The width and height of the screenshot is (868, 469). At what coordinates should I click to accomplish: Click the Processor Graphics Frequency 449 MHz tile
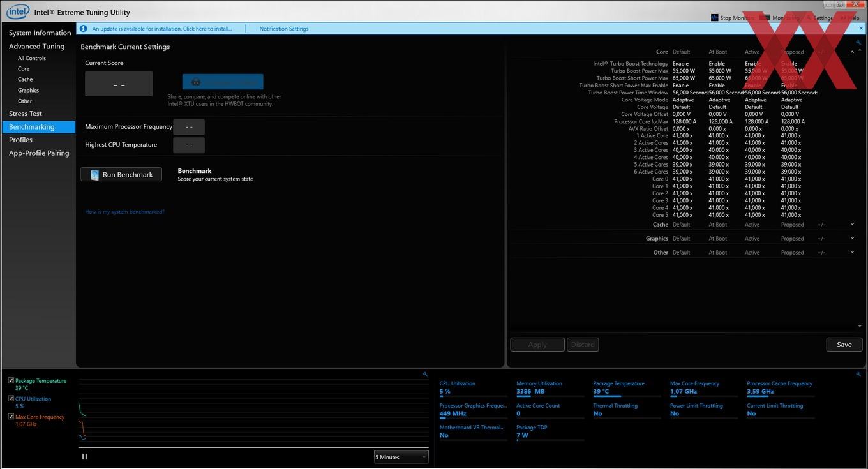tap(474, 410)
